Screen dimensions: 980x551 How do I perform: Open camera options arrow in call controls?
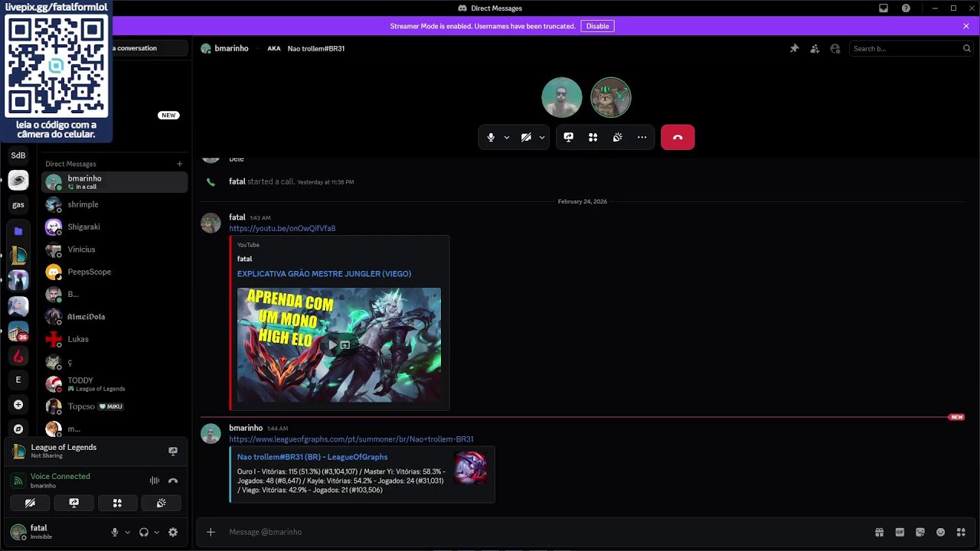[x=542, y=137]
